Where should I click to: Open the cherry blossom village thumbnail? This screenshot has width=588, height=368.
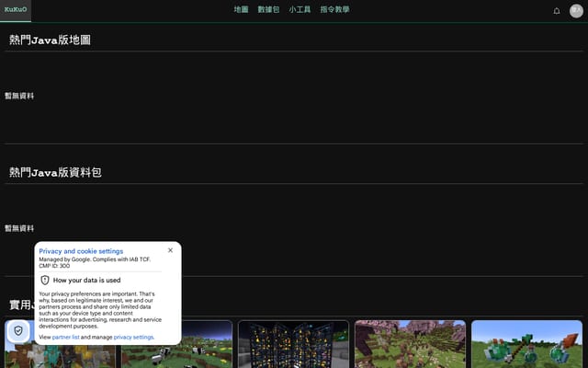(410, 344)
